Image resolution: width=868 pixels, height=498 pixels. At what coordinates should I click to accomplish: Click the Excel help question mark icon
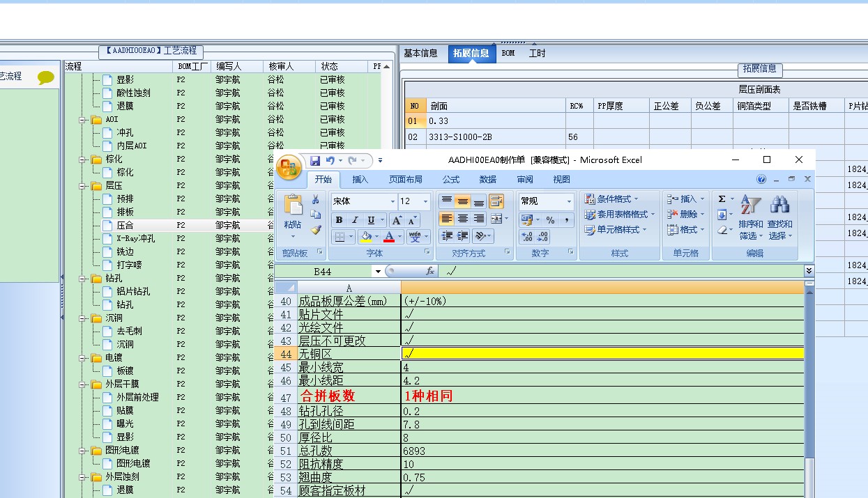[x=761, y=179]
